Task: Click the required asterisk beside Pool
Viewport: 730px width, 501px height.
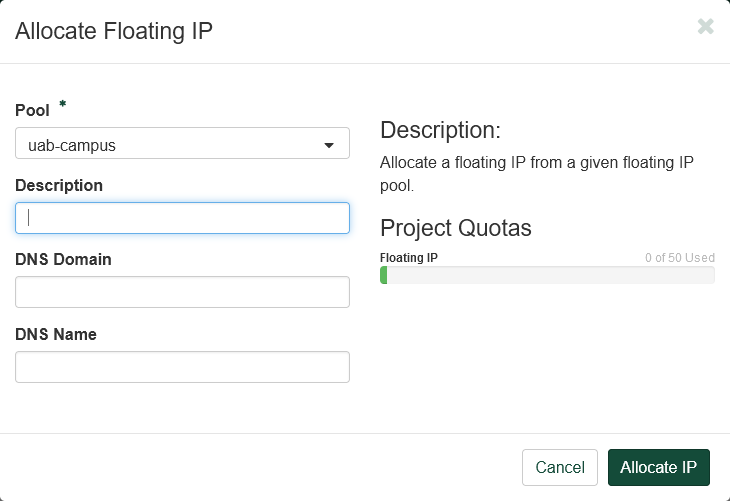Action: 63,105
